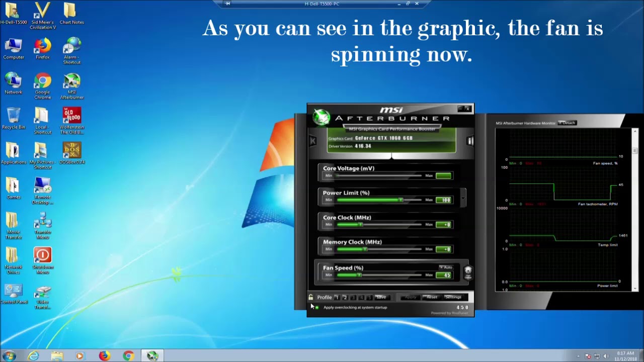Open the Recycle Bin

point(14,119)
